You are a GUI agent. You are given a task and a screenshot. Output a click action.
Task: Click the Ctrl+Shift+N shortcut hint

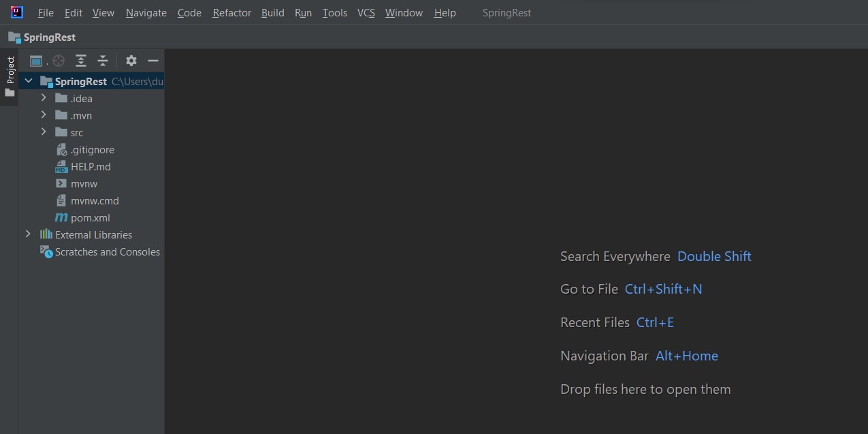tap(663, 289)
